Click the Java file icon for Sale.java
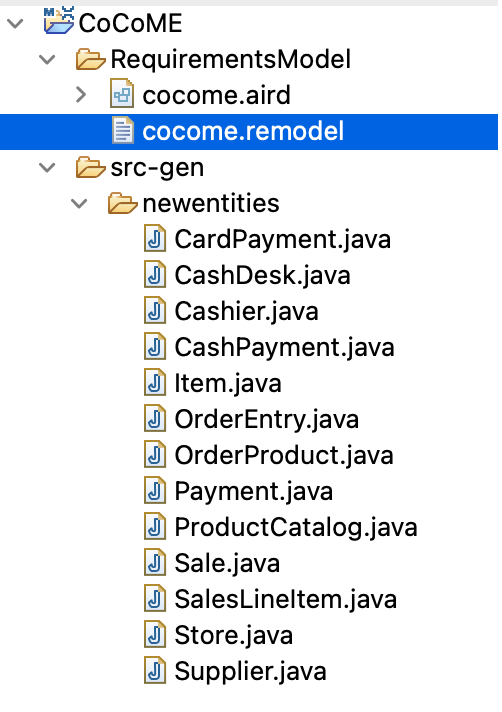This screenshot has width=502, height=712. 155,563
